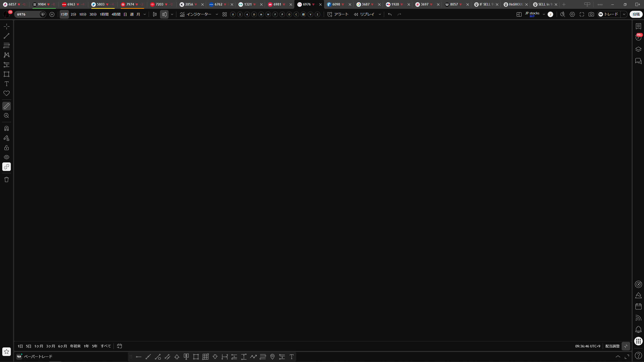This screenshot has width=644, height=362.
Task: Switch to the 30分 interval
Action: coord(93,14)
